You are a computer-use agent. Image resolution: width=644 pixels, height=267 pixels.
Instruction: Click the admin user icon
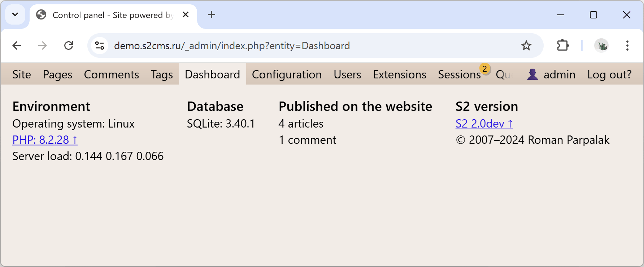tap(532, 74)
